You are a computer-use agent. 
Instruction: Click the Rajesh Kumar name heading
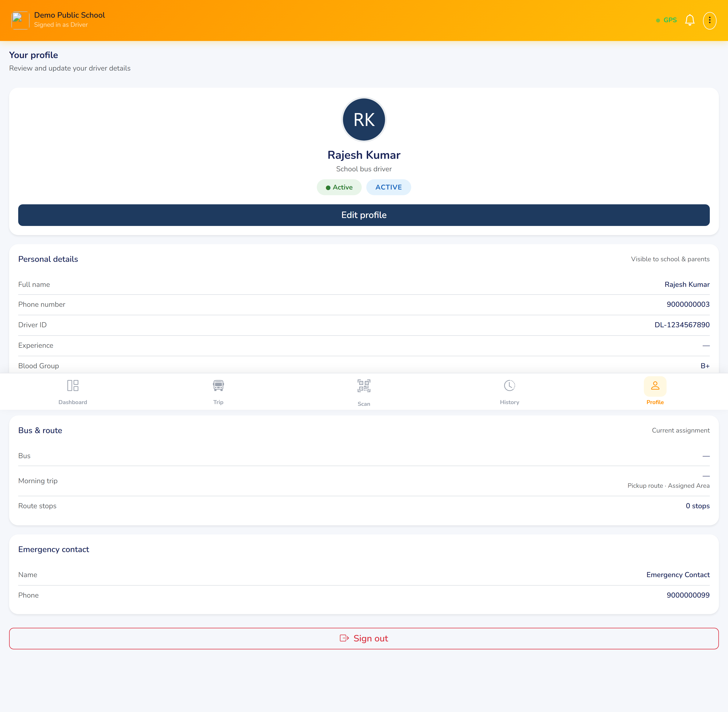(364, 155)
